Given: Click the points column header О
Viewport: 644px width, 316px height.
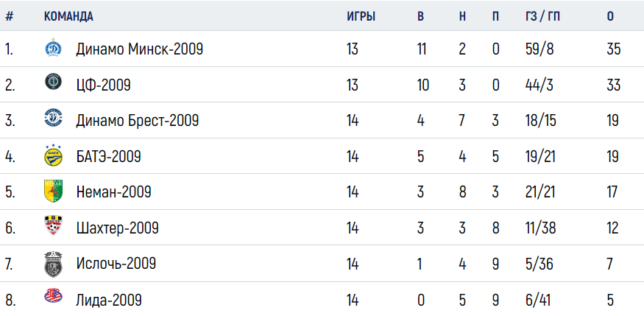Looking at the screenshot, I should point(610,16).
